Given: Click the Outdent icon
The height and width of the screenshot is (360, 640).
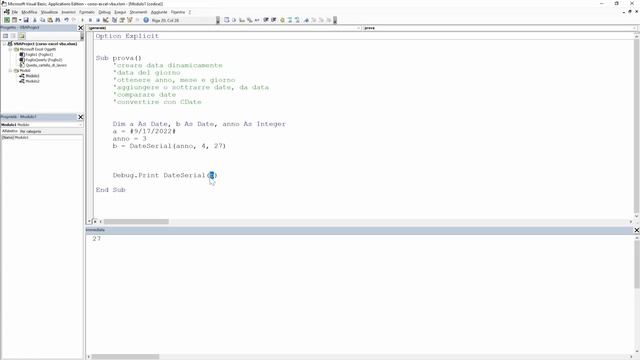Looking at the screenshot, I should point(273,20).
